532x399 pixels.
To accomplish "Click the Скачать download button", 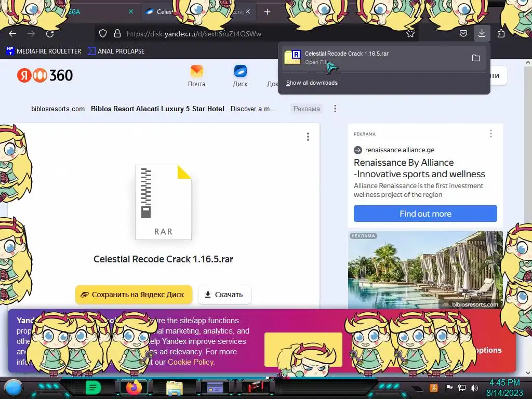I will [x=224, y=295].
